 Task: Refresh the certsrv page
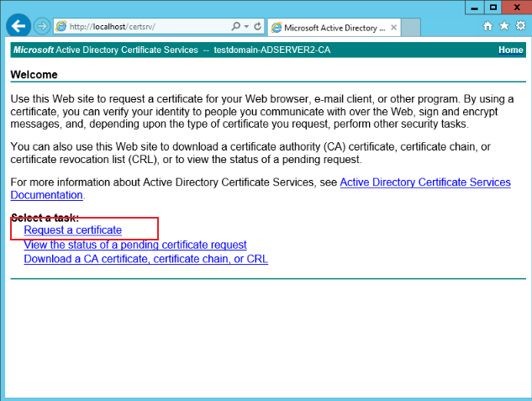pos(257,26)
